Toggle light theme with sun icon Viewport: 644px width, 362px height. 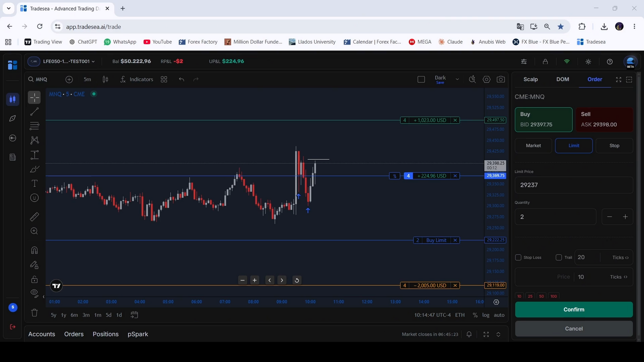click(x=588, y=61)
